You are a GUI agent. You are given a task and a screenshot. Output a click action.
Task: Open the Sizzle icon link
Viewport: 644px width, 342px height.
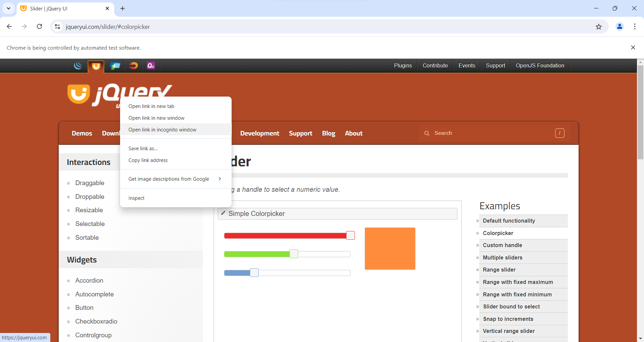[x=133, y=66]
